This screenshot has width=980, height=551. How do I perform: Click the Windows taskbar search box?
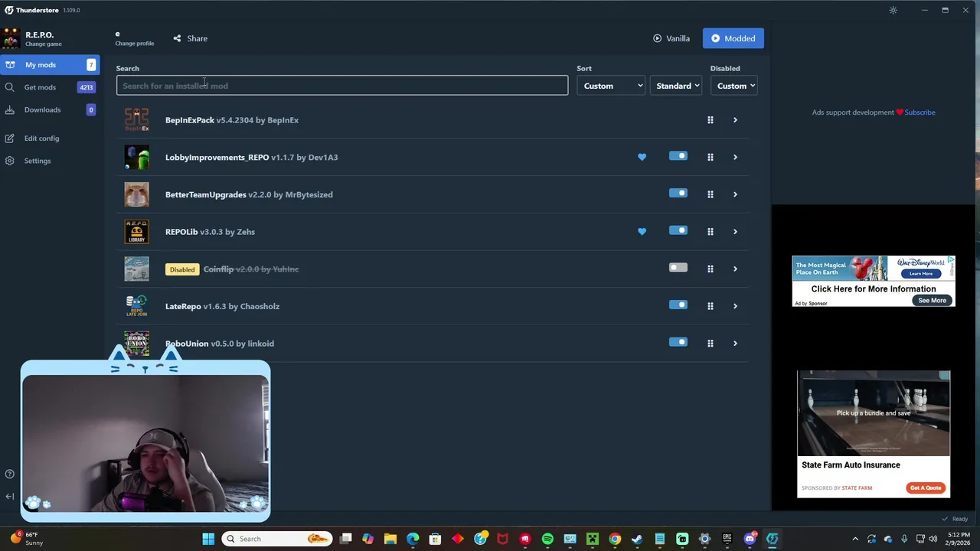coord(276,539)
